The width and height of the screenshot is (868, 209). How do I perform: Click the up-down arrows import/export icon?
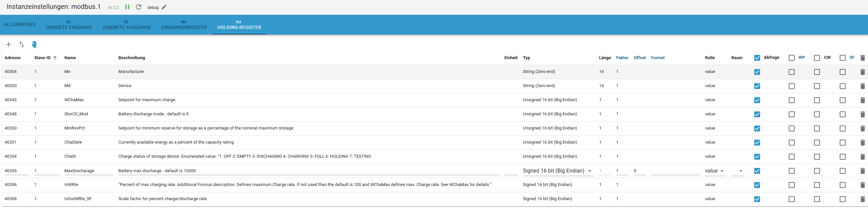pyautogui.click(x=22, y=44)
